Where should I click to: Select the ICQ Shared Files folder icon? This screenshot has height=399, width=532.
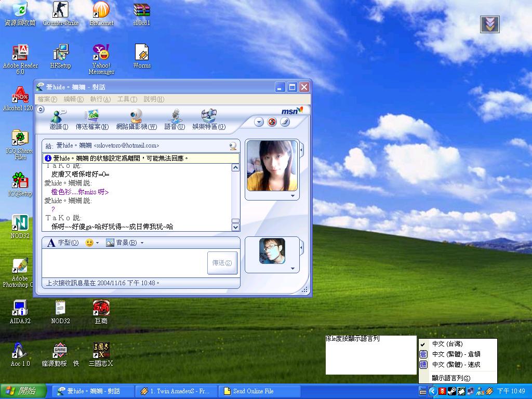point(20,145)
